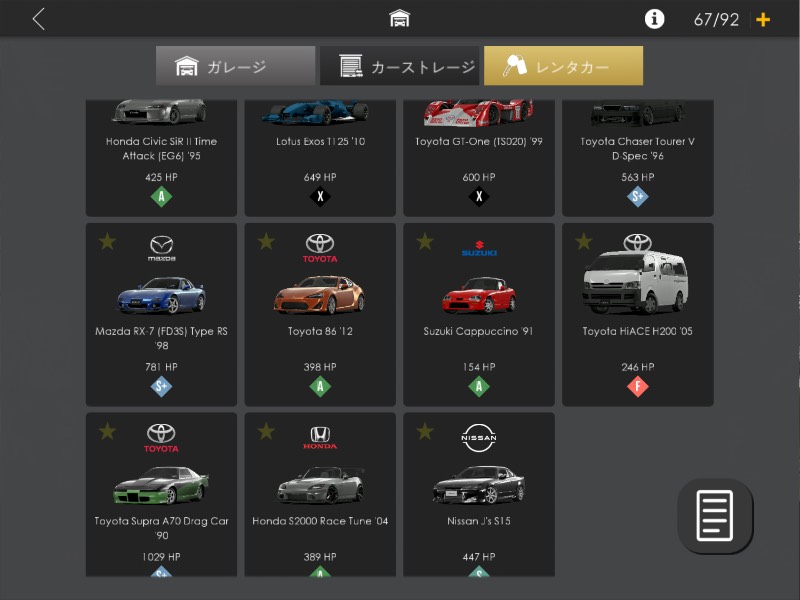Toggle favorite star on Honda S2000 card
The height and width of the screenshot is (600, 800).
coord(266,431)
